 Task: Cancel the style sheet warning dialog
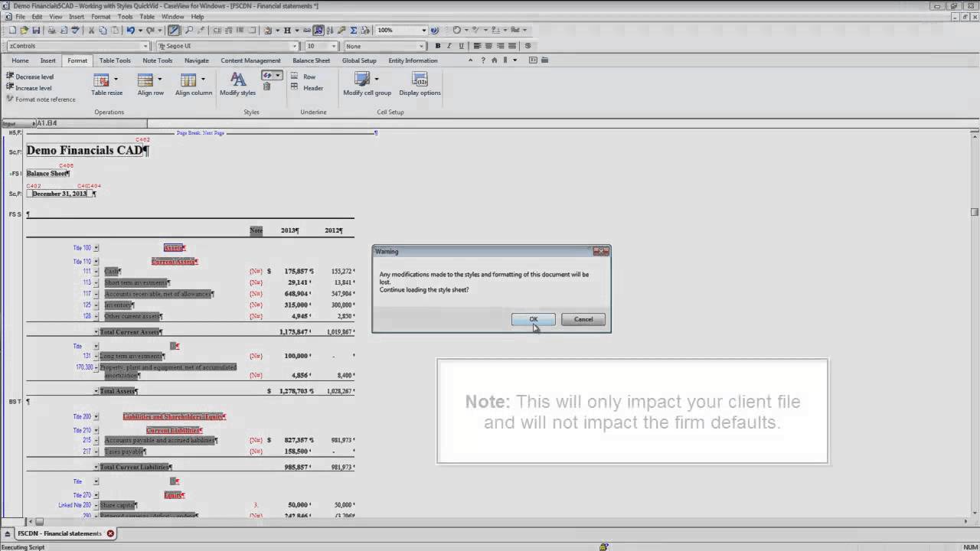point(583,319)
